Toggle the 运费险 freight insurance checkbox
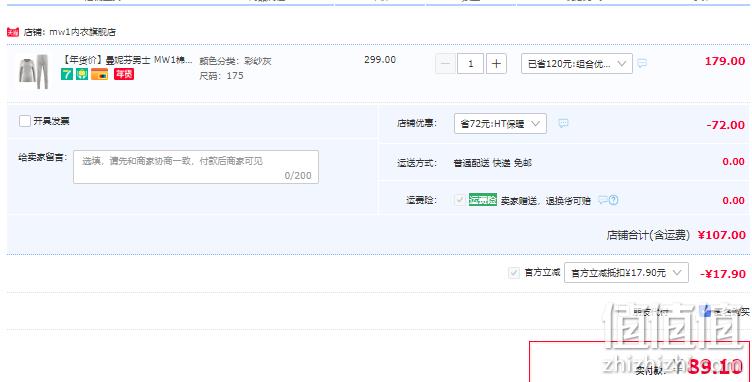 (x=460, y=200)
